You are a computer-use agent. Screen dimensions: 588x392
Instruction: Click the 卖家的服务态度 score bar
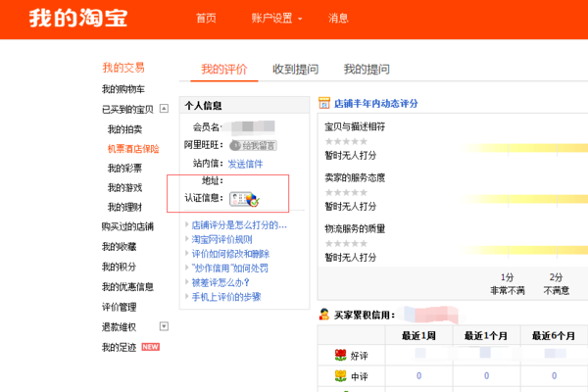pyautogui.click(x=524, y=199)
